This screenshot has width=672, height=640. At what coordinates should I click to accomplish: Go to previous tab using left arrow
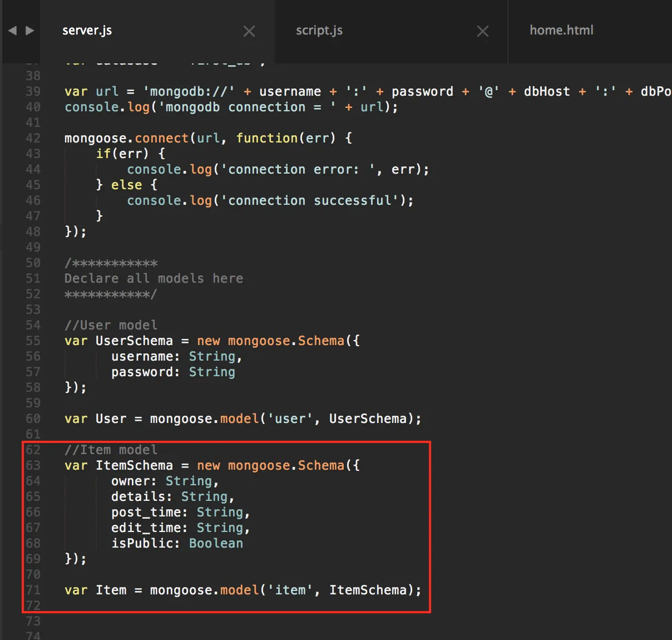(x=12, y=31)
